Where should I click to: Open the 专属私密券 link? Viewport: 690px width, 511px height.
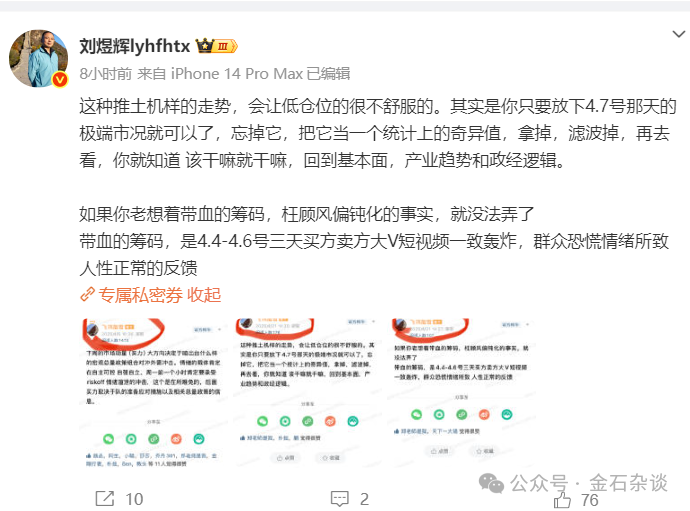tap(140, 295)
